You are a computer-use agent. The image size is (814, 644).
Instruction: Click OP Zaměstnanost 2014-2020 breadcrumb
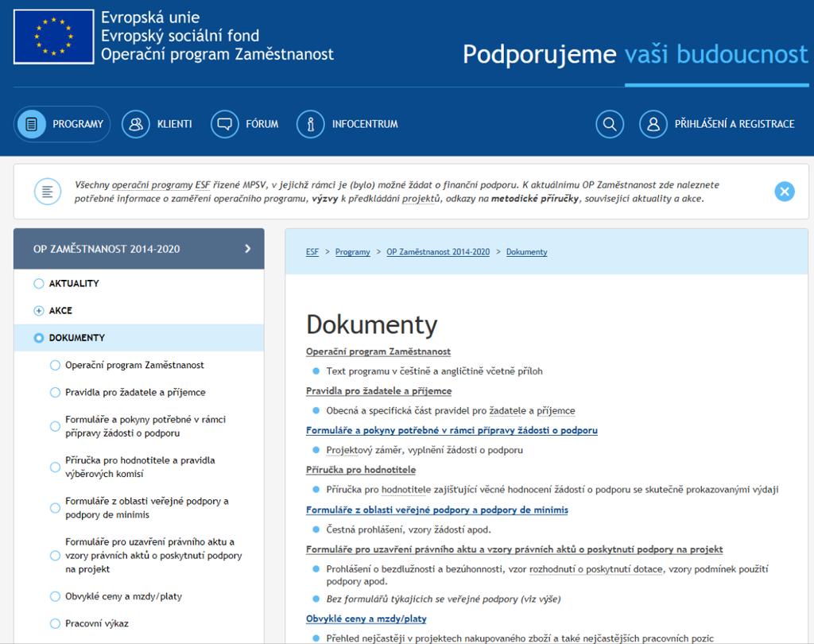coord(438,252)
